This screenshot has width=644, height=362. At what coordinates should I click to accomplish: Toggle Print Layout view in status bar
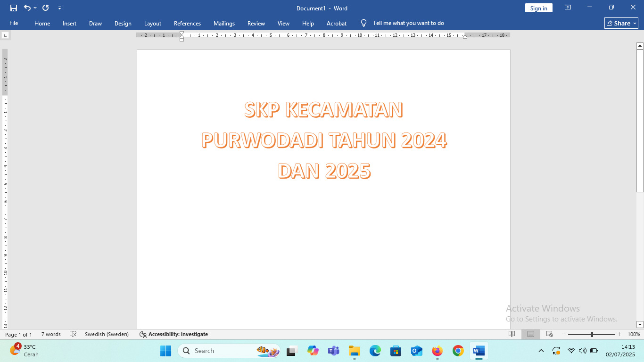(531, 334)
